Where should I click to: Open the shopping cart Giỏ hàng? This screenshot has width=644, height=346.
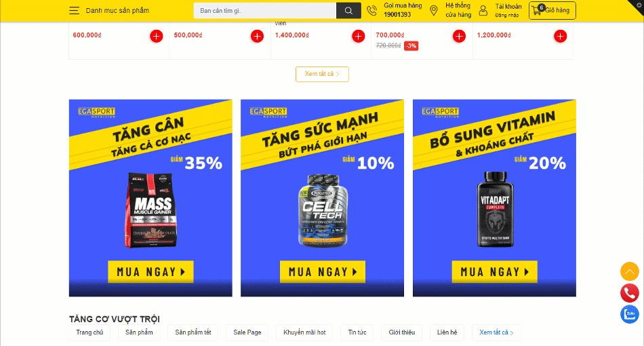[x=552, y=11]
